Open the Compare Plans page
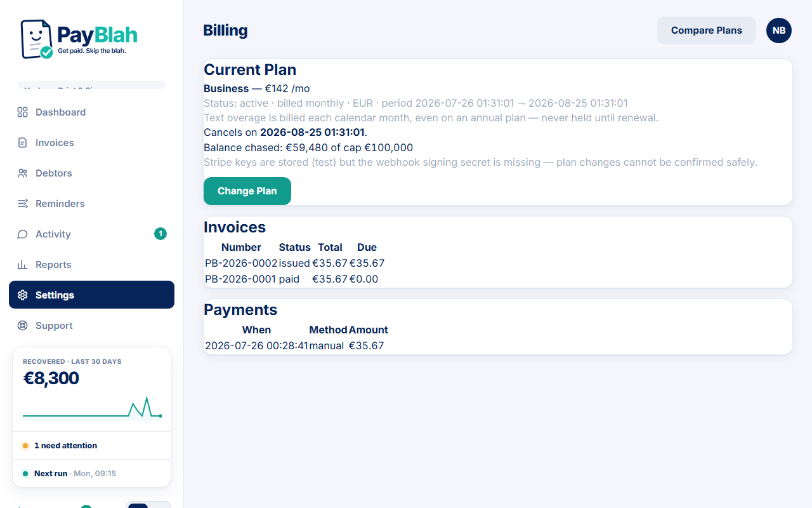This screenshot has height=508, width=812. point(707,30)
